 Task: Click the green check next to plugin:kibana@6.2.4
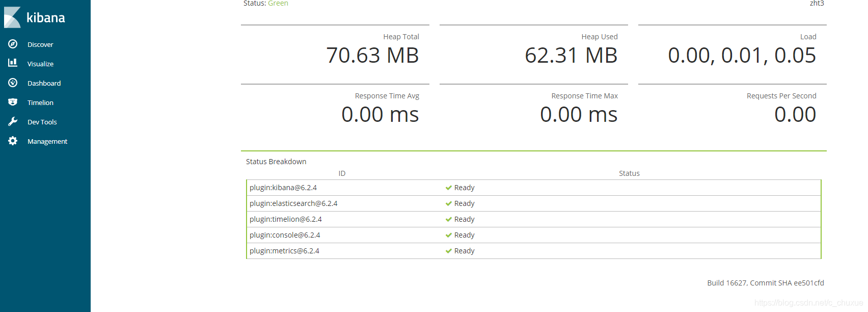click(449, 188)
